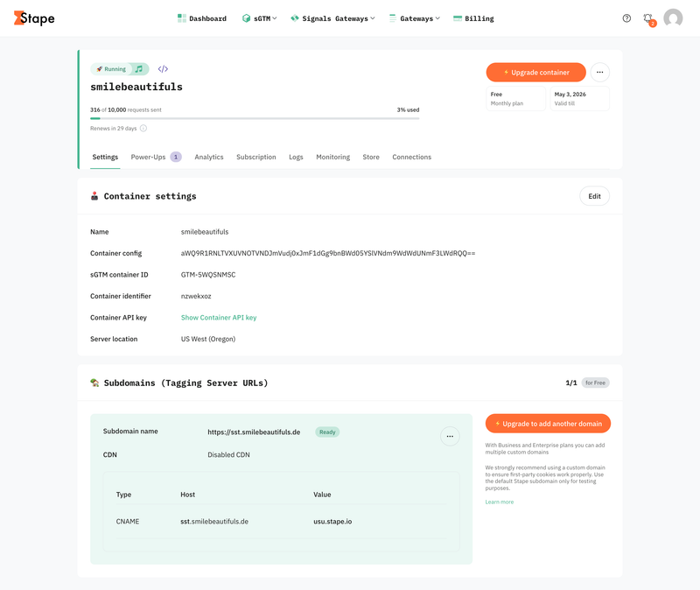Click container identifier nzwekxoz
Screen dimensions: 700x590
pos(196,296)
